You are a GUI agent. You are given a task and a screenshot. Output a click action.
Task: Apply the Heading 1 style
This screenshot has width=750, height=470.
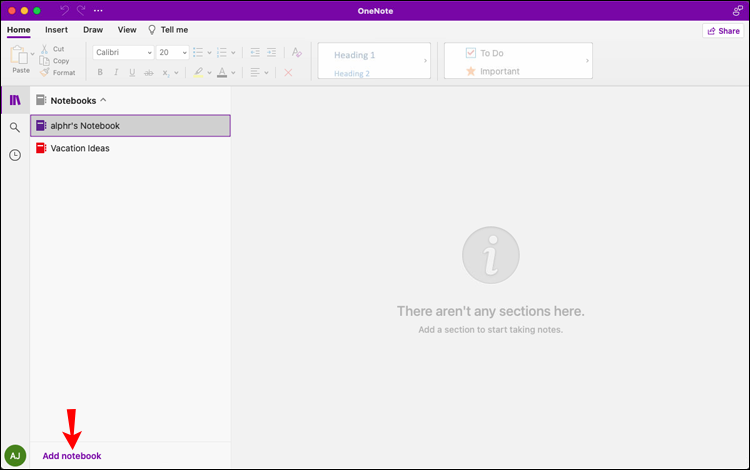(354, 55)
